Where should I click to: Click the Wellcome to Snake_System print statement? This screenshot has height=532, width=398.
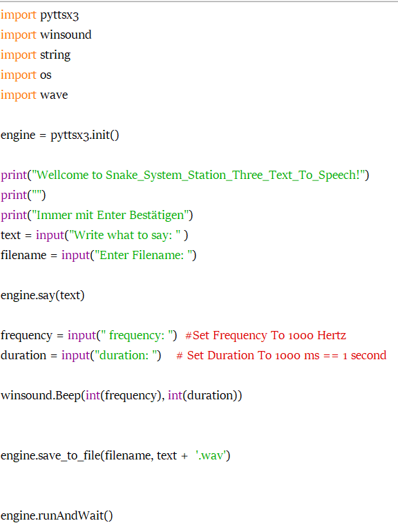[185, 175]
